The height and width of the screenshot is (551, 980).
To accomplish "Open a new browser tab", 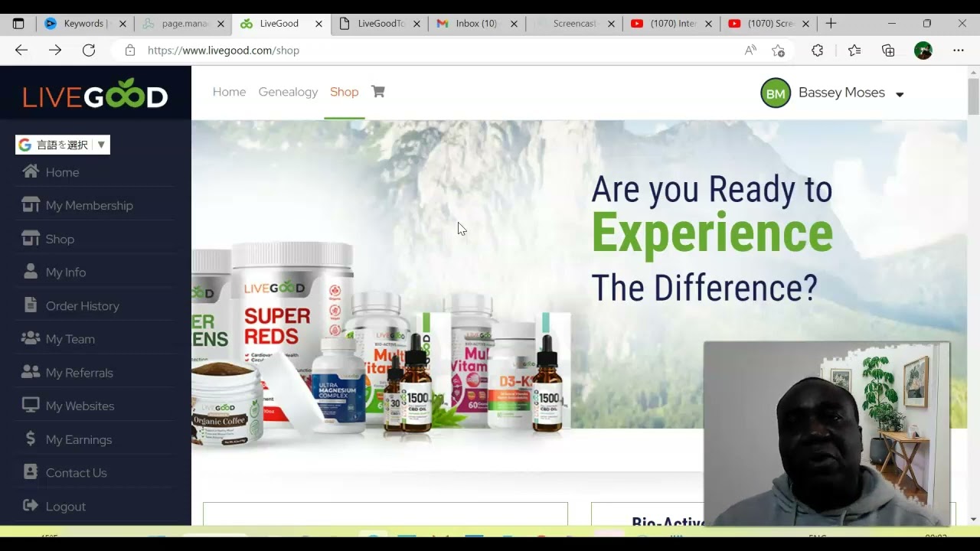I will tap(831, 24).
